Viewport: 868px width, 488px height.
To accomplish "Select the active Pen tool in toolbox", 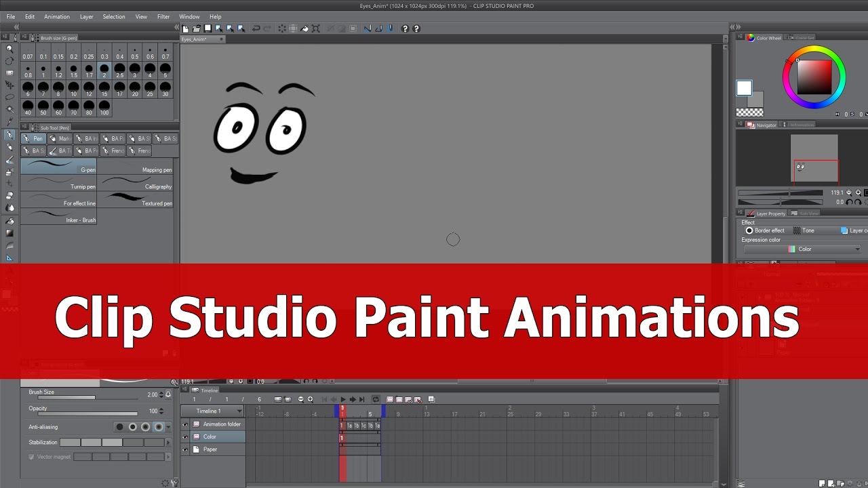I will click(x=9, y=135).
